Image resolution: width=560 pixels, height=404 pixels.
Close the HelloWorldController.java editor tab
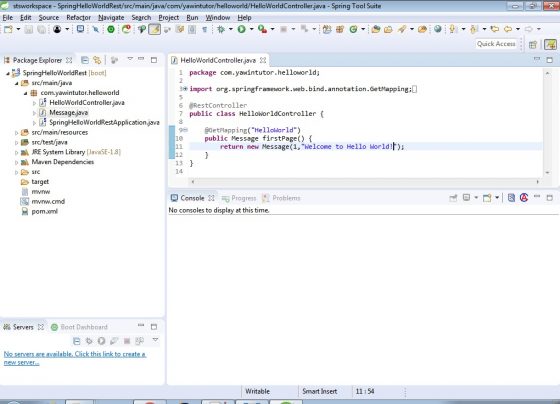[x=263, y=60]
